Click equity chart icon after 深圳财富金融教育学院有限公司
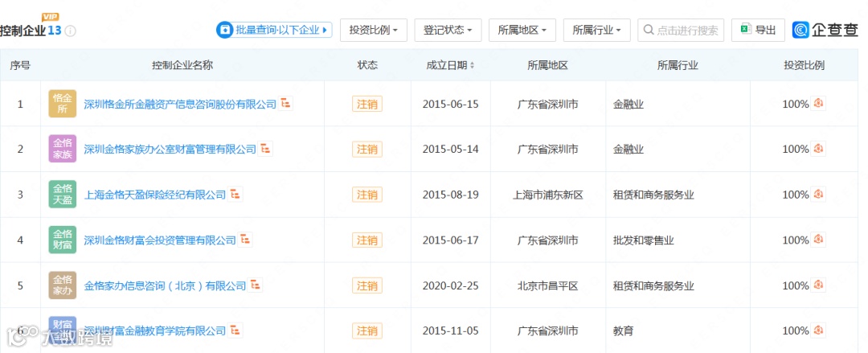Screen dimensions: 868x353 235,330
